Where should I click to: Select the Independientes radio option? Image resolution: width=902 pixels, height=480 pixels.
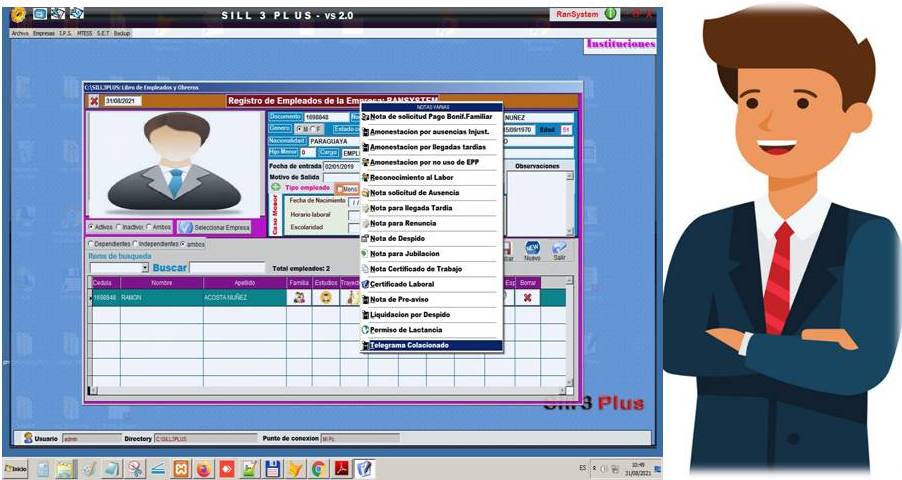pos(134,243)
